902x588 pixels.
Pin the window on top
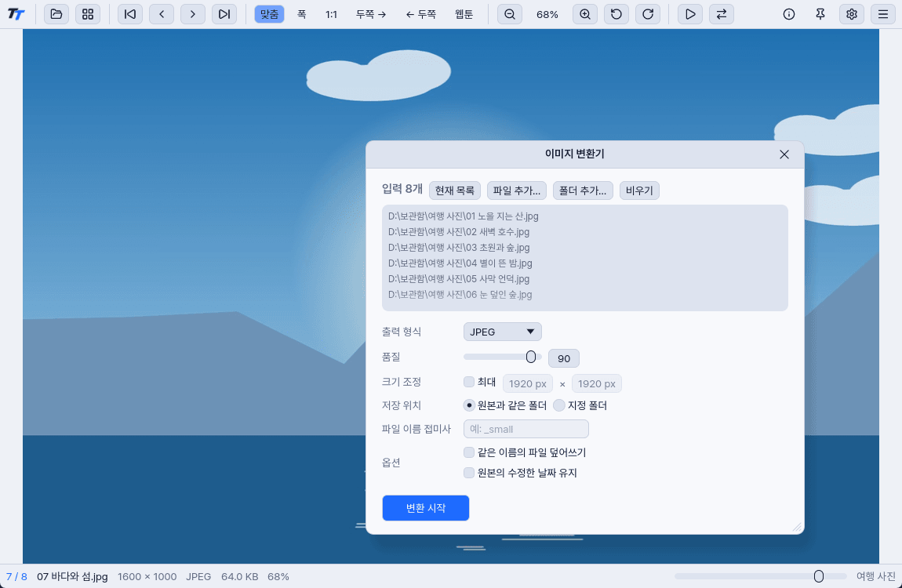point(820,14)
